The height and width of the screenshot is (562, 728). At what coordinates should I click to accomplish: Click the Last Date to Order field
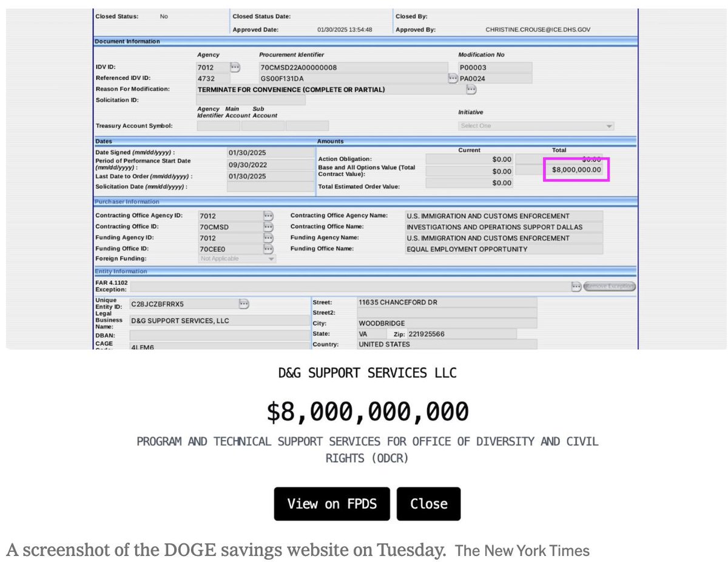(271, 176)
